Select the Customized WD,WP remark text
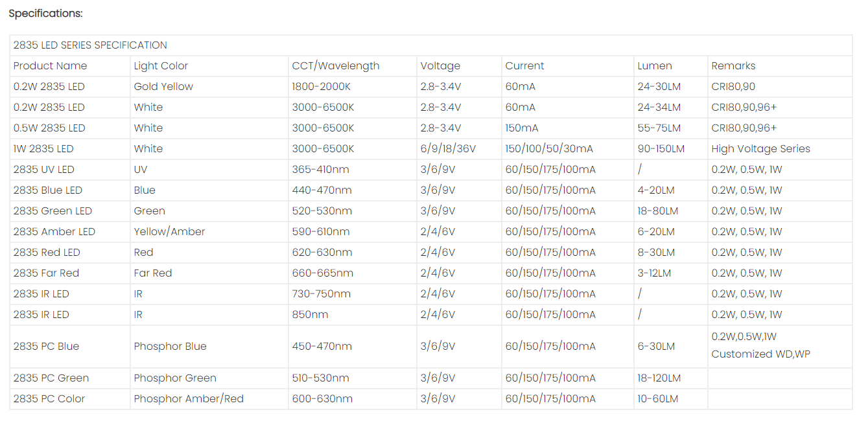 pyautogui.click(x=761, y=354)
